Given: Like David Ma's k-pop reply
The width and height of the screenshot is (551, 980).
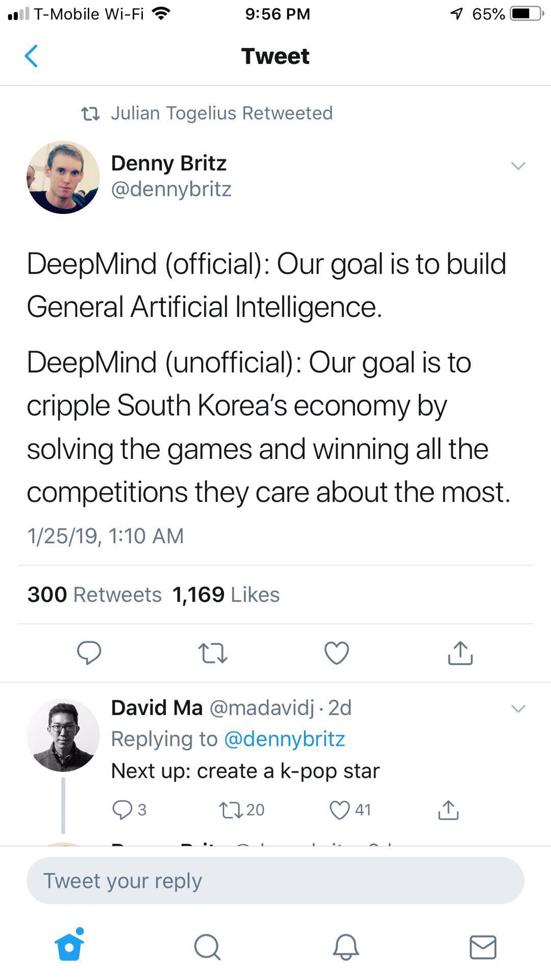Looking at the screenshot, I should 340,810.
